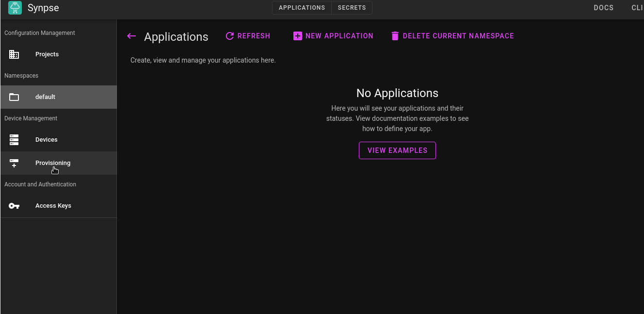
Task: Open the CLI link in header
Action: click(637, 8)
